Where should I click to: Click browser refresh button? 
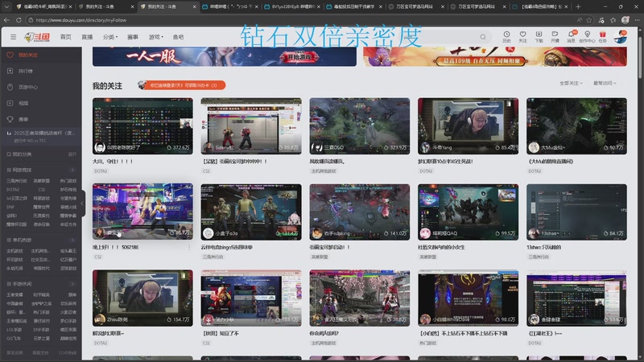click(19, 19)
